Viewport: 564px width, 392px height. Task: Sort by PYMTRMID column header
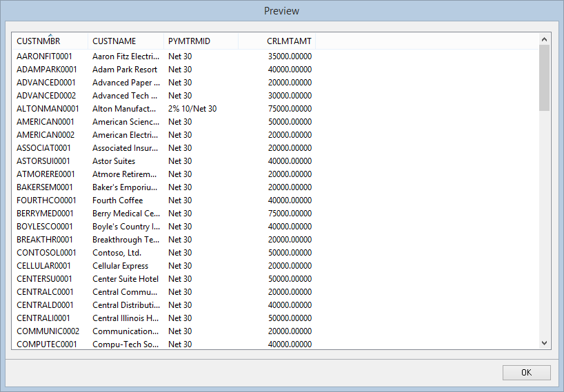(201, 41)
